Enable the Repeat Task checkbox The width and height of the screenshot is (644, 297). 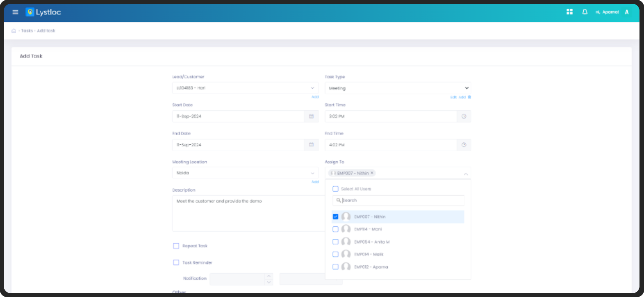tap(176, 246)
